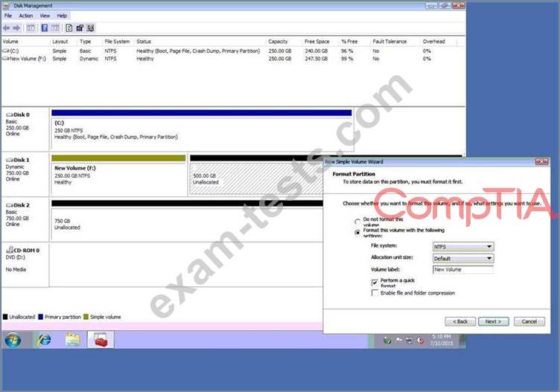Viewport: 560px width, 392px height.
Task: Click the disk settings icon at toolbar end
Action: point(90,28)
